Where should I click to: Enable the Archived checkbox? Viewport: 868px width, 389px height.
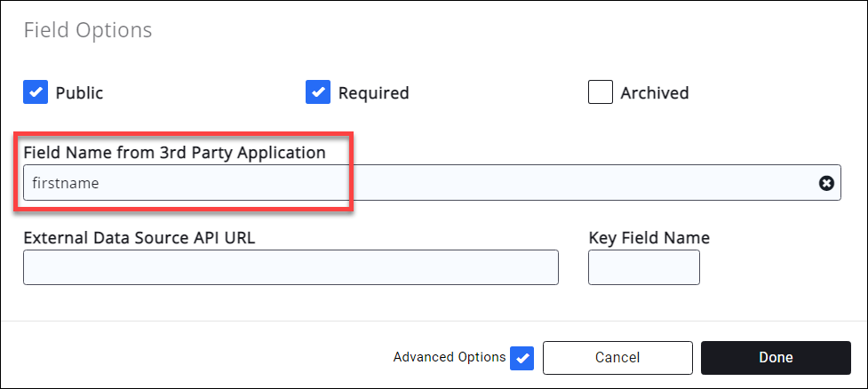click(601, 92)
